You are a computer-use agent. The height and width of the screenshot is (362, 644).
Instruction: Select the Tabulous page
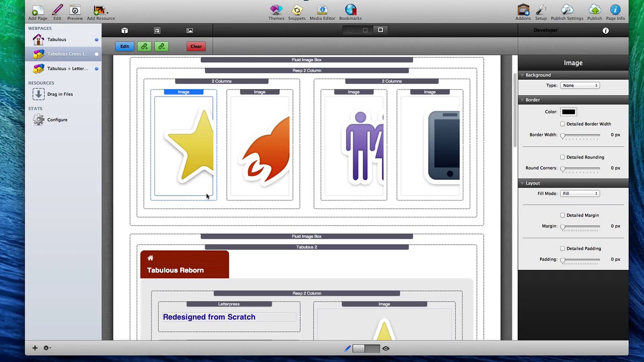click(x=63, y=39)
